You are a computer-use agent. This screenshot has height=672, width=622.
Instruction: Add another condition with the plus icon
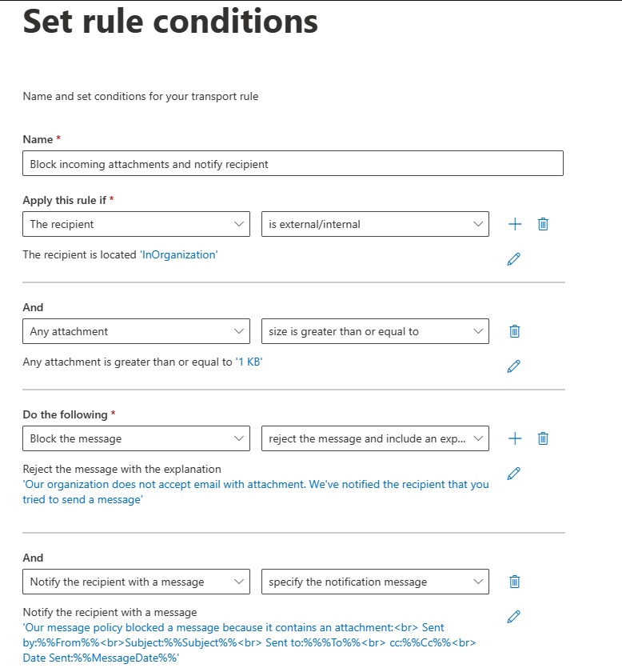[515, 224]
